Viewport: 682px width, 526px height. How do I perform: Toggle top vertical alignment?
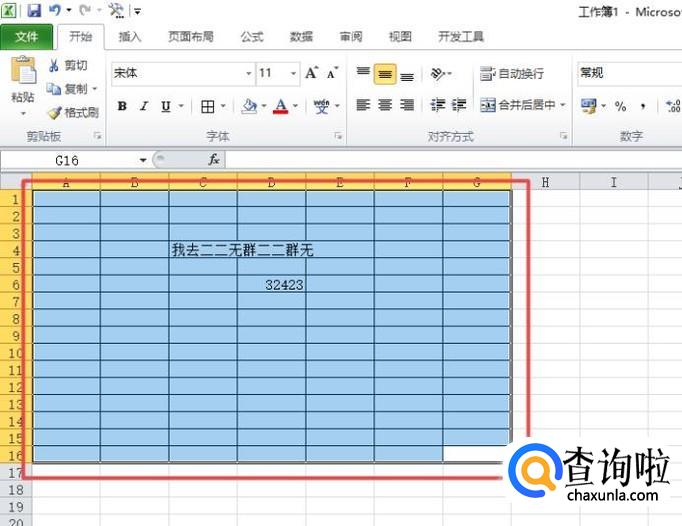pos(363,73)
